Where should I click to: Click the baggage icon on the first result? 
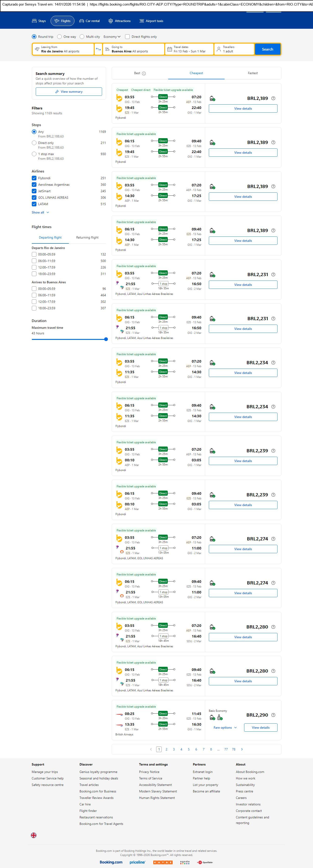tap(212, 99)
